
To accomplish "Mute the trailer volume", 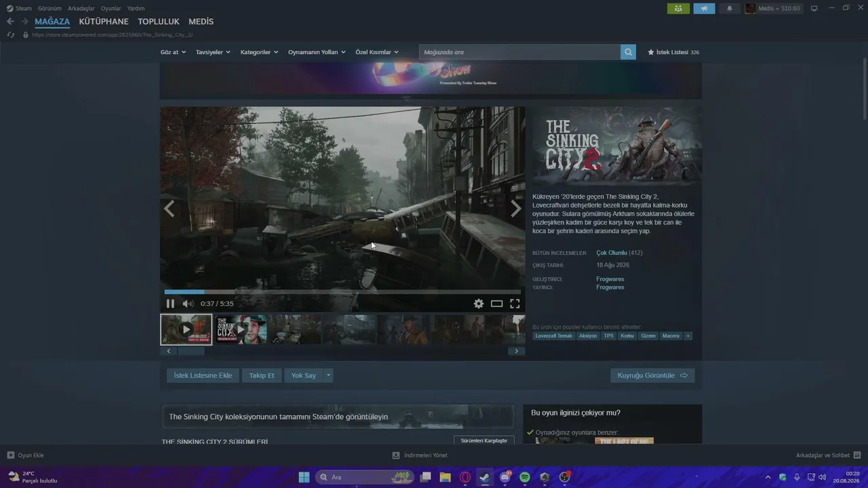I will tap(188, 304).
